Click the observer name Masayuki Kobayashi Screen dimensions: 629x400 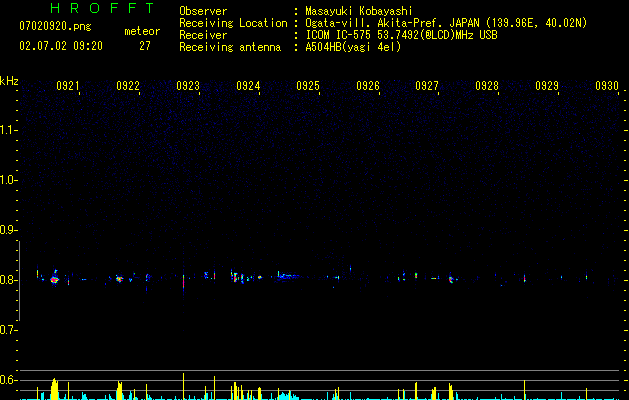[359, 11]
